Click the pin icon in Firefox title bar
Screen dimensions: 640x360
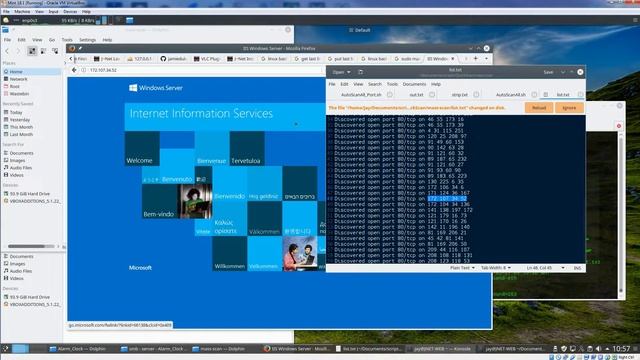pos(80,48)
